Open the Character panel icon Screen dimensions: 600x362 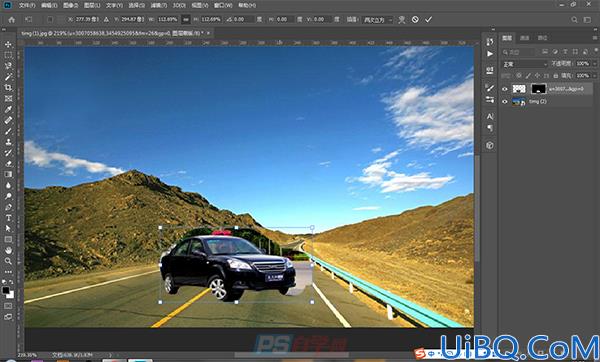(x=490, y=116)
